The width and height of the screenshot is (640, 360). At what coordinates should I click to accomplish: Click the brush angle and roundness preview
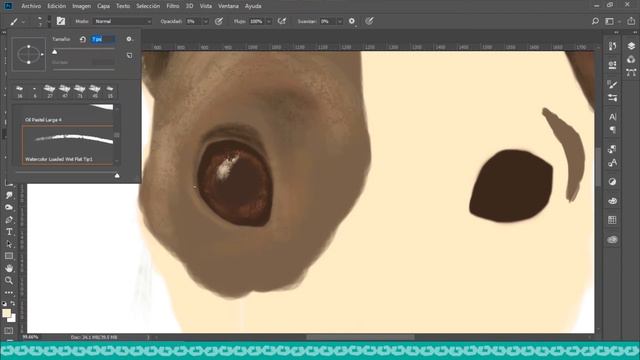[x=29, y=54]
